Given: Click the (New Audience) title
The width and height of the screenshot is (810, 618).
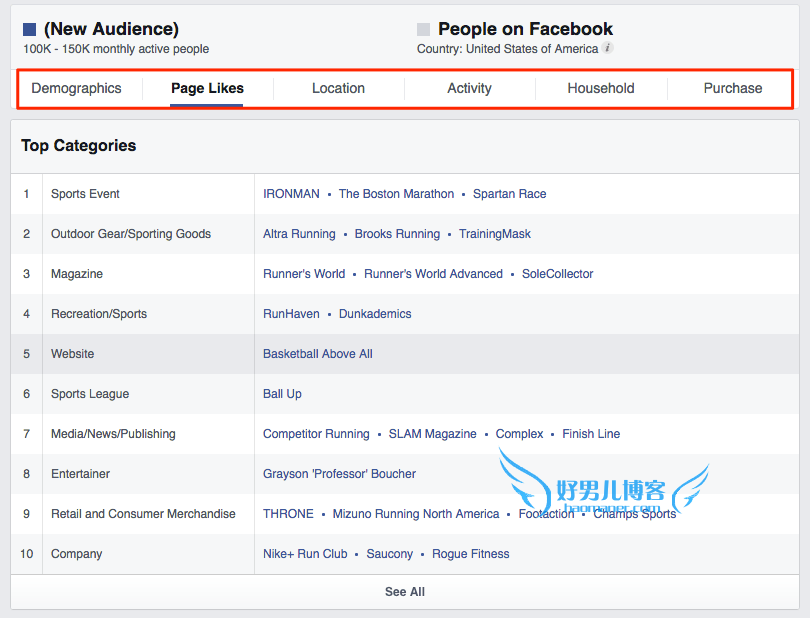Looking at the screenshot, I should [x=111, y=29].
